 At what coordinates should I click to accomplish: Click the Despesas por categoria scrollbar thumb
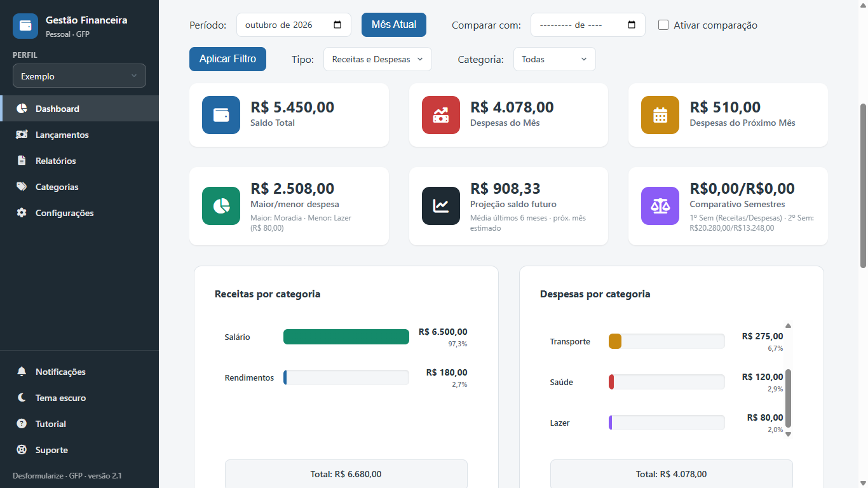[x=789, y=398]
